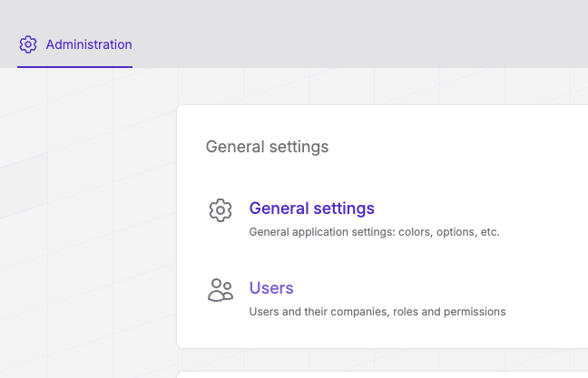Click the purple cog in the top navigation
The height and width of the screenshot is (378, 588).
point(28,44)
